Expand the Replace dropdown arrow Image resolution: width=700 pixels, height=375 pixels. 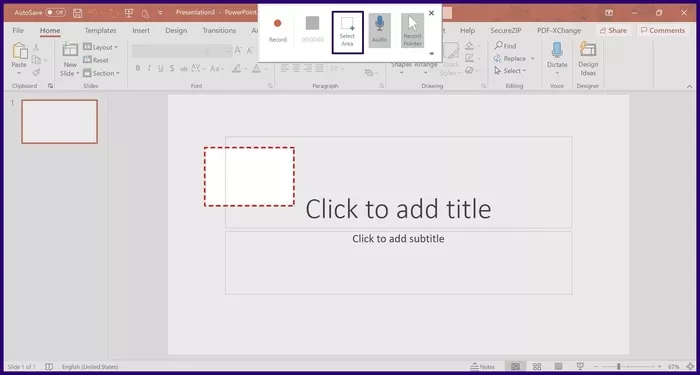pyautogui.click(x=532, y=58)
